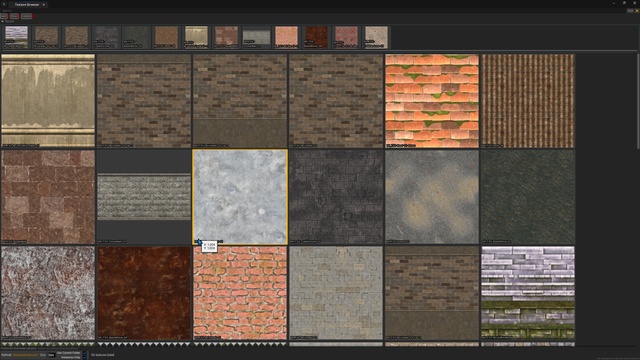Open purple-white slab thumbnail in Recent strip
640x360 pixels.
click(x=16, y=37)
